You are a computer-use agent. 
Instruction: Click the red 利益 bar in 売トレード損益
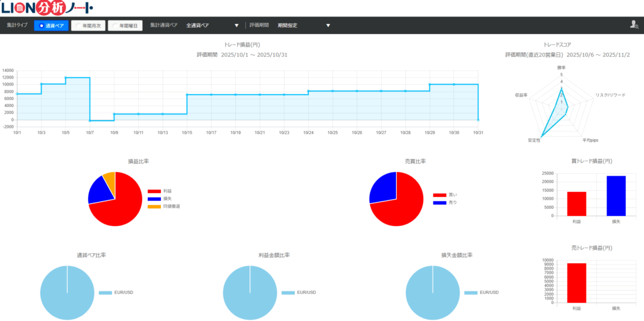pyautogui.click(x=577, y=283)
